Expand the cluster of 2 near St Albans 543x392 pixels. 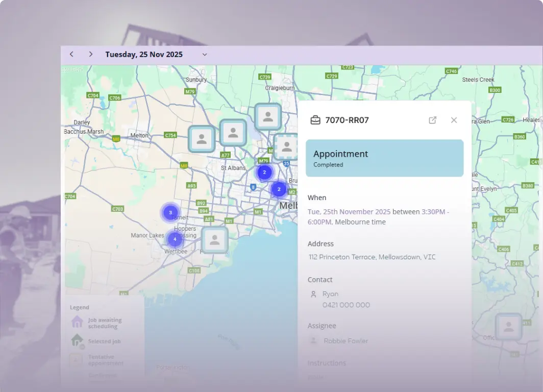click(264, 173)
